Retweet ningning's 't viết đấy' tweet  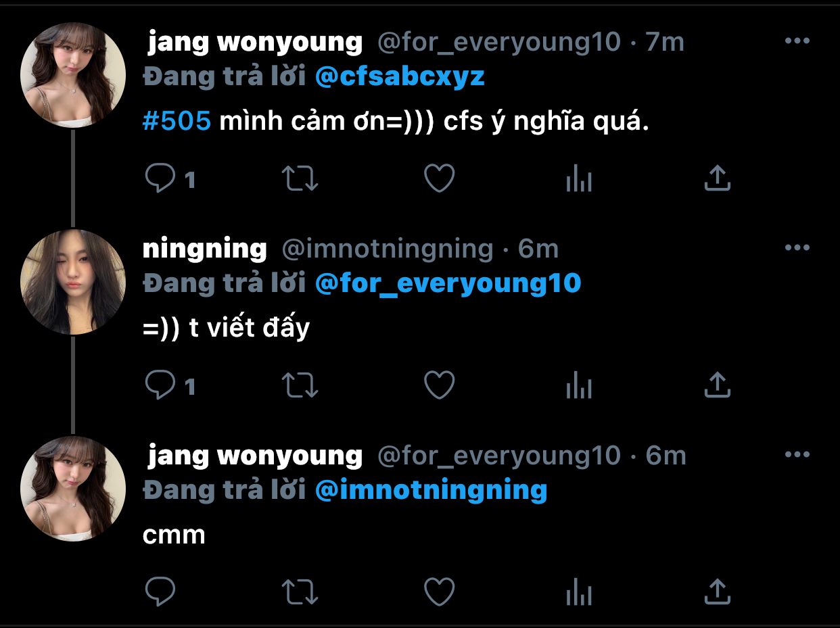299,386
